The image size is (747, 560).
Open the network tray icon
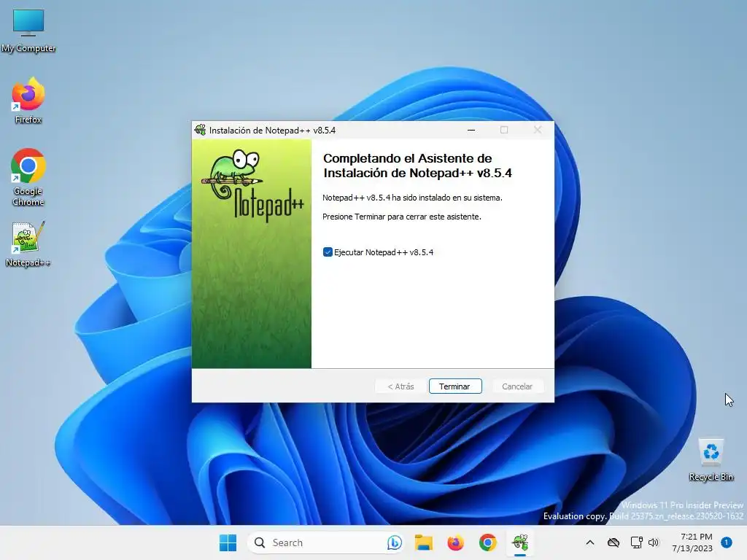636,542
